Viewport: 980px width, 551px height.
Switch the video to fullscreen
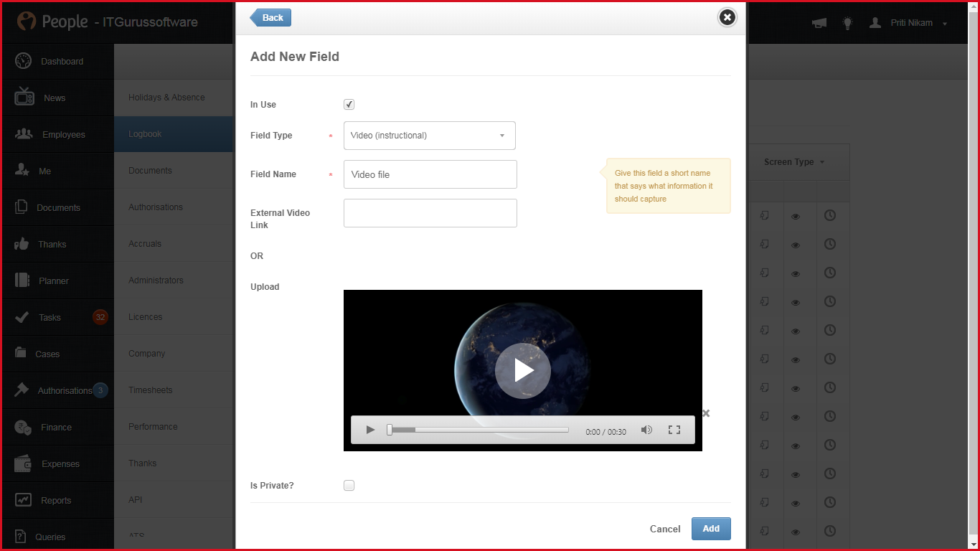tap(674, 430)
